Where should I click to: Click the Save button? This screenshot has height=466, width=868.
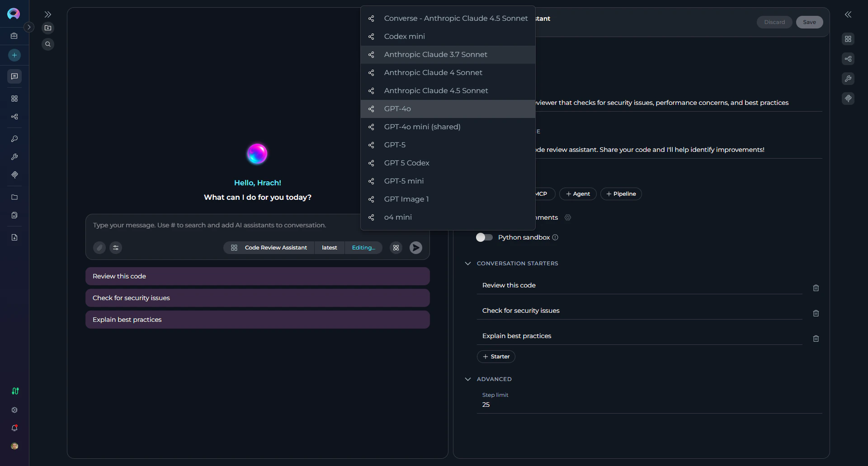[x=809, y=22]
